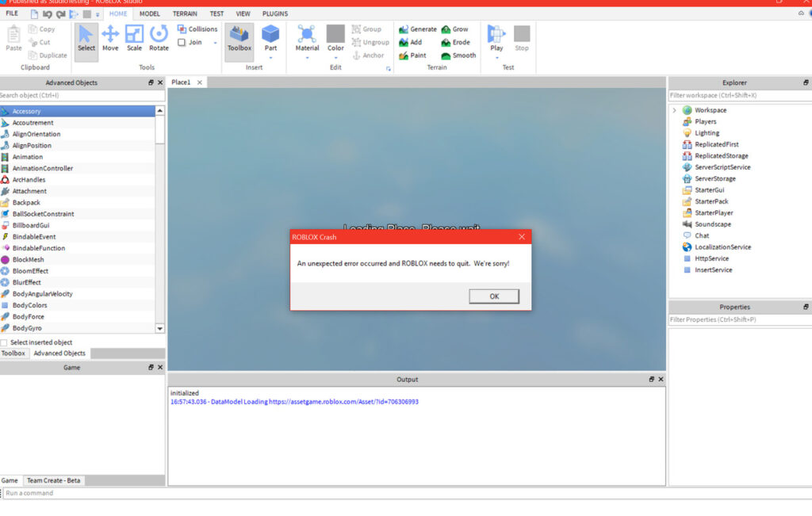Switch to the MODEL ribbon tab

(x=150, y=13)
